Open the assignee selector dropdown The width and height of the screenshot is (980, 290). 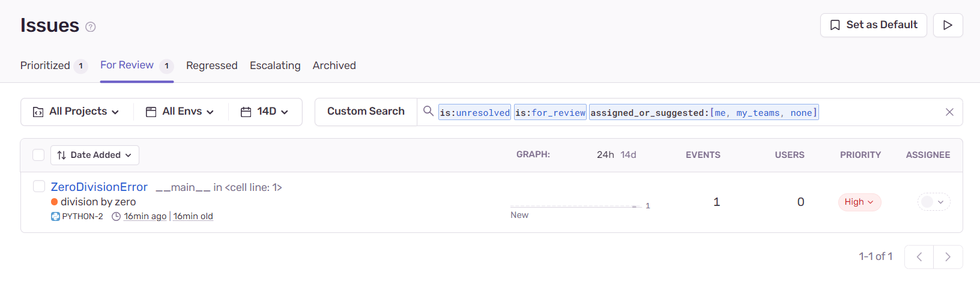[x=934, y=202]
